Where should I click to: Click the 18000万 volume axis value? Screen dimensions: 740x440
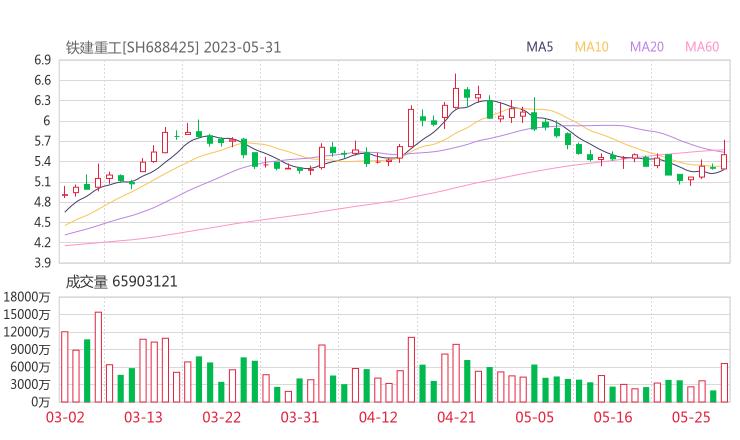27,297
